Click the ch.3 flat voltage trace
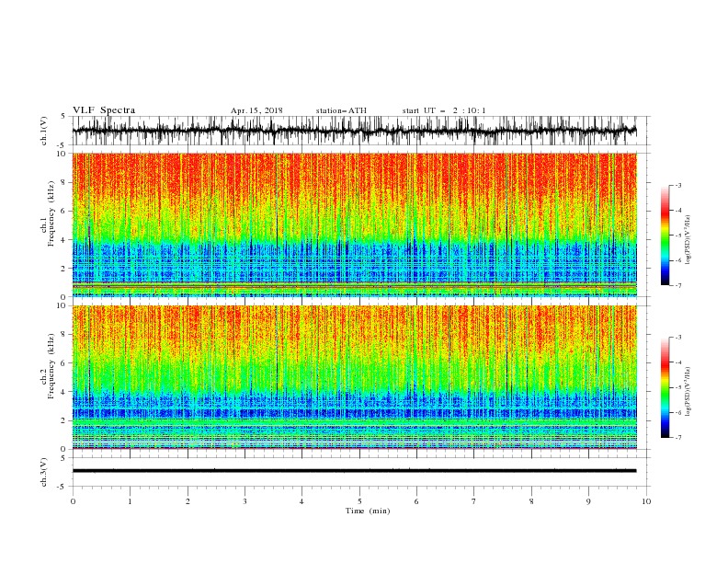 [354, 471]
